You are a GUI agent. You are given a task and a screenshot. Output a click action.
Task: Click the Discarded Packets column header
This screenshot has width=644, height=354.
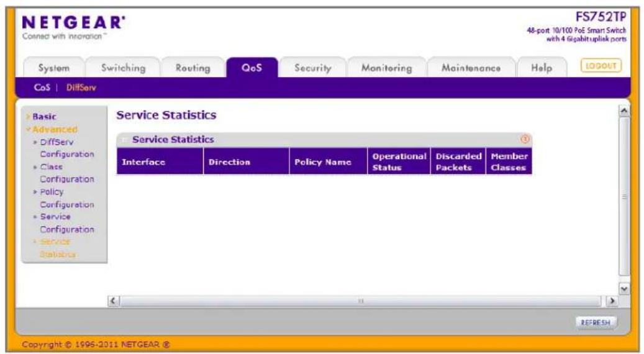click(458, 161)
